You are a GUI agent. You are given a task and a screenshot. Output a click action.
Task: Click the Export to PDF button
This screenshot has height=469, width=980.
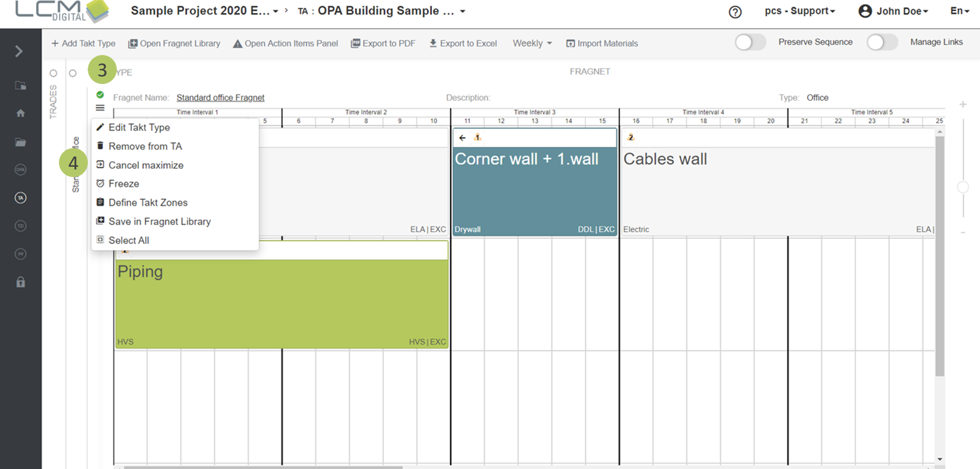pos(383,44)
